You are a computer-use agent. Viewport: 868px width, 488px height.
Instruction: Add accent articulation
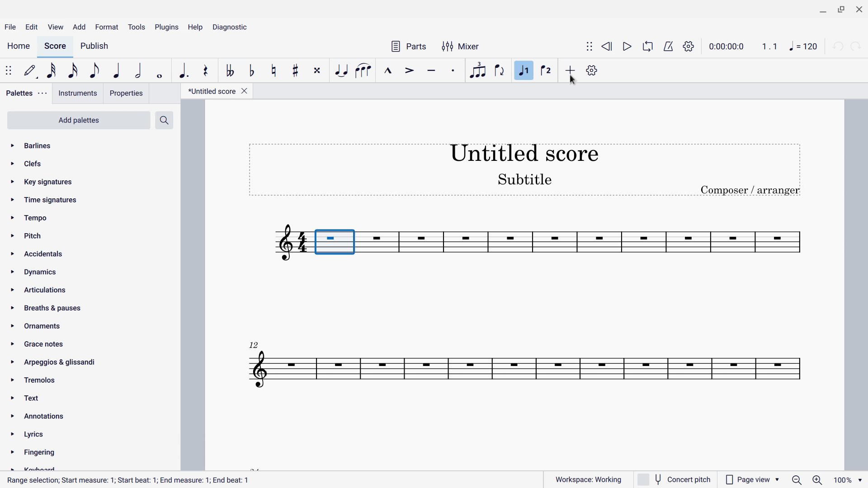coord(410,71)
